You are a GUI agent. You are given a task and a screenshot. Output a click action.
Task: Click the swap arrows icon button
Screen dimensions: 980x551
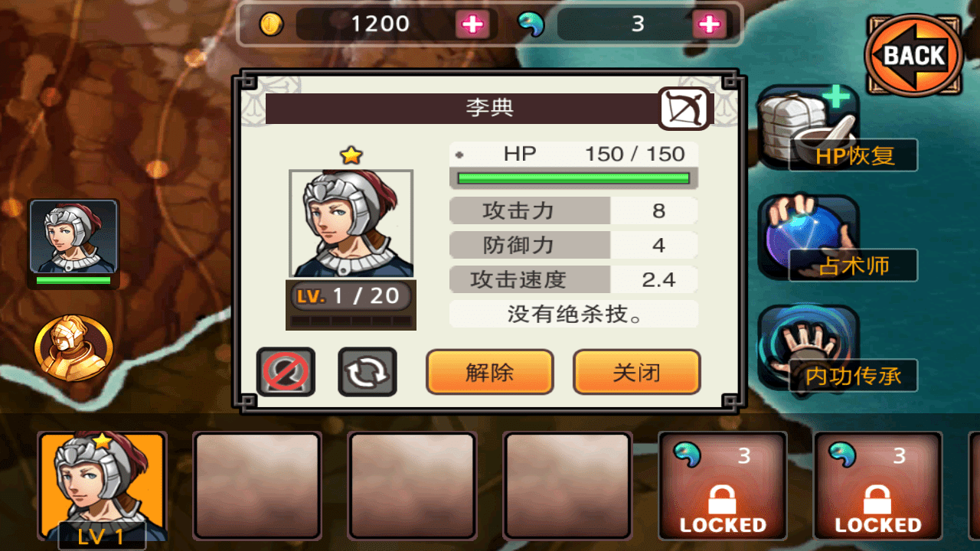point(367,371)
